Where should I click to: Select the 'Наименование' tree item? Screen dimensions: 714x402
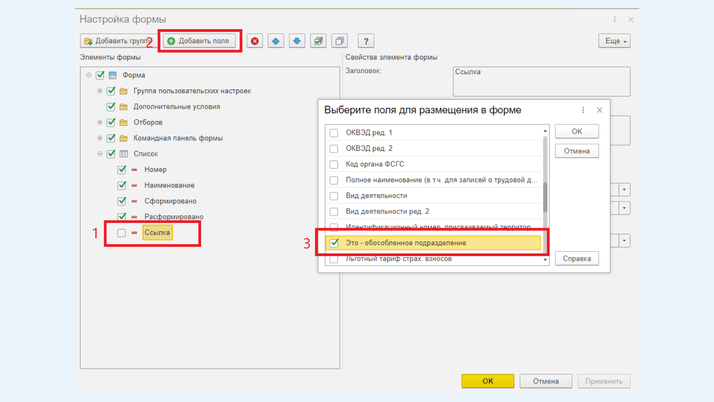pyautogui.click(x=169, y=185)
